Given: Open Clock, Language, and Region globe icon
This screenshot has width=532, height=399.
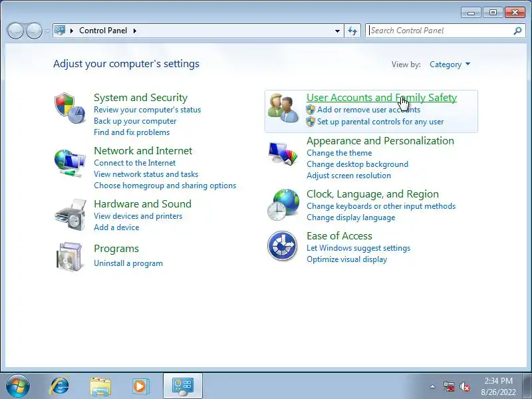Looking at the screenshot, I should 283,205.
